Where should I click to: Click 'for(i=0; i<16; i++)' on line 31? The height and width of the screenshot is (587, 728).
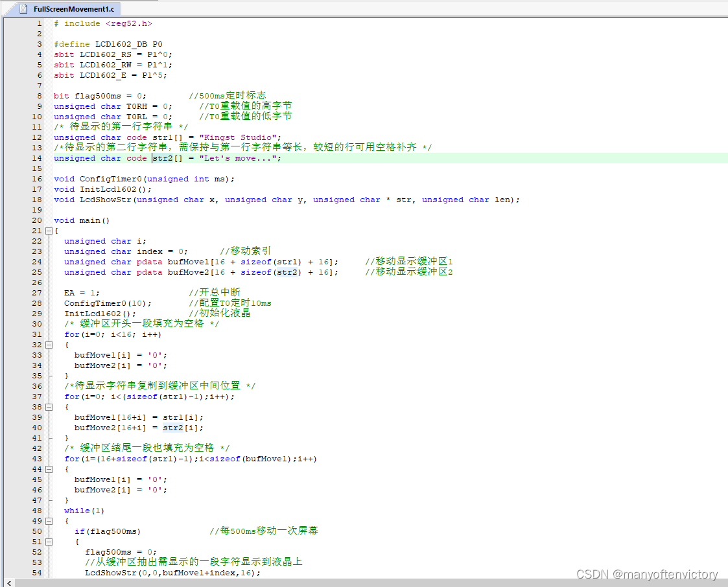click(x=113, y=334)
